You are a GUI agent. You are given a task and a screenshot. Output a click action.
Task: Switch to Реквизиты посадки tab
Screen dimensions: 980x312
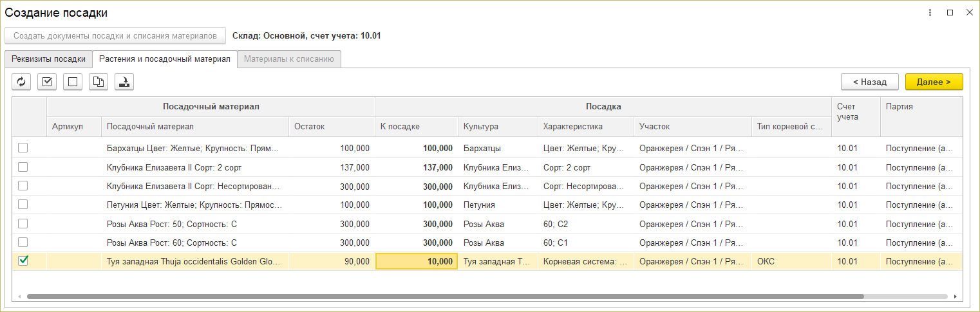click(48, 59)
